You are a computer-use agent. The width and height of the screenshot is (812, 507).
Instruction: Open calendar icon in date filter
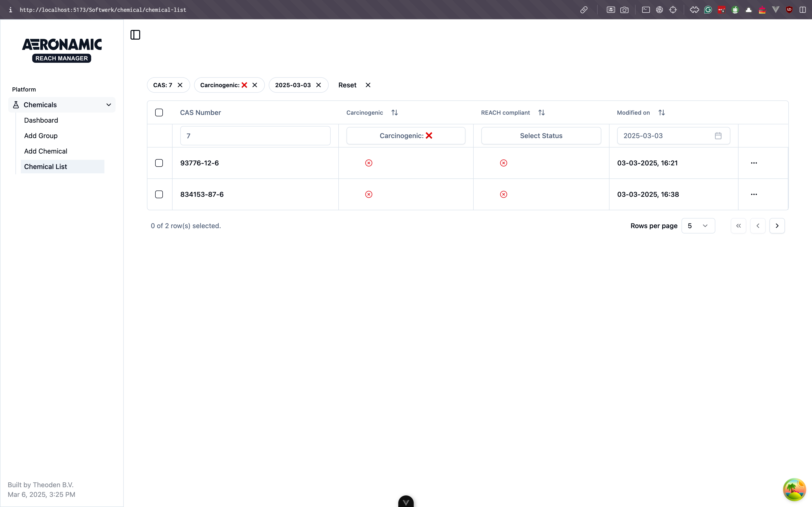click(x=718, y=136)
